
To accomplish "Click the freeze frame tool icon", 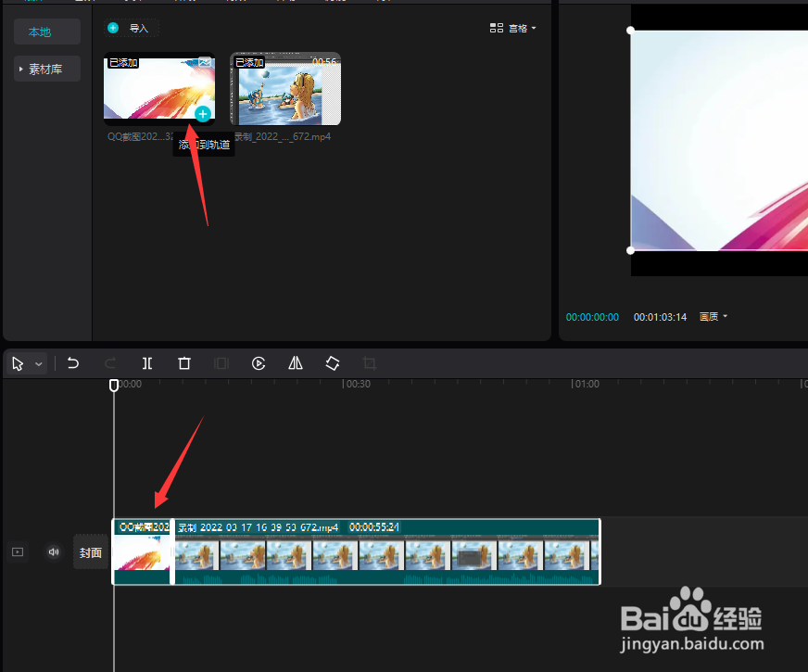I will click(x=221, y=363).
